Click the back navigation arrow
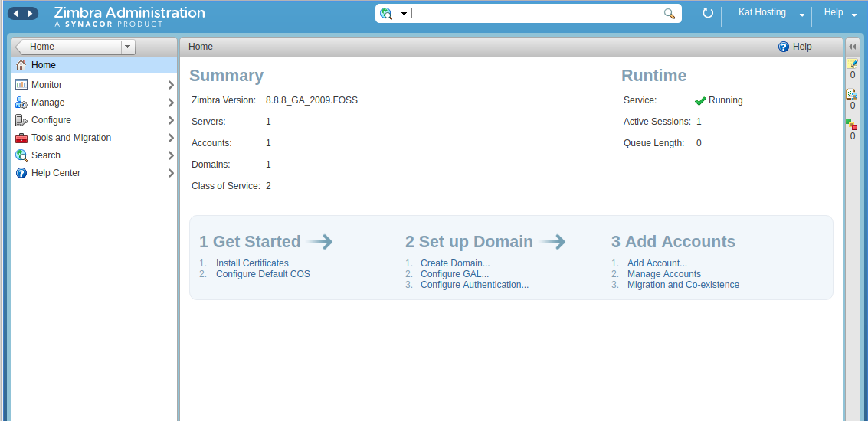Image resolution: width=868 pixels, height=421 pixels. pyautogui.click(x=16, y=14)
